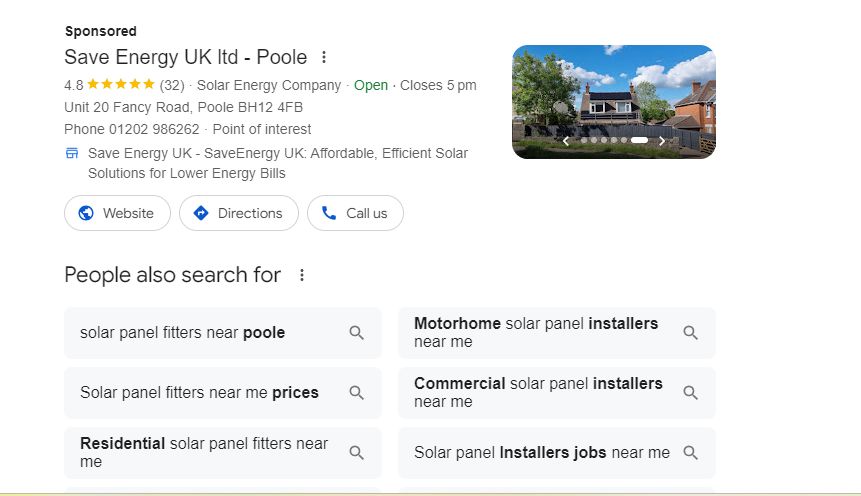This screenshot has height=496, width=861.
Task: Open options menu next to People also search for
Action: pyautogui.click(x=302, y=275)
